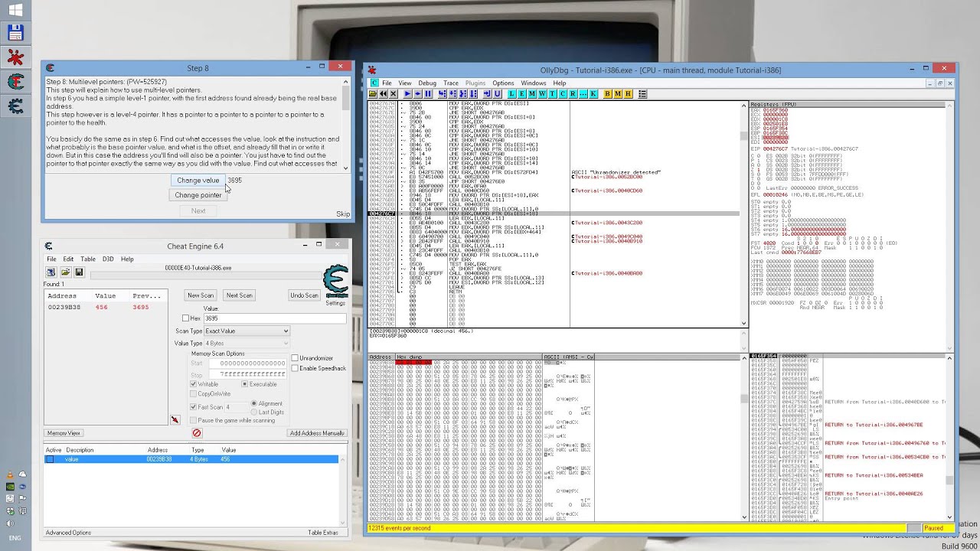
Task: Click OllyDbg Step over icon
Action: click(x=452, y=93)
